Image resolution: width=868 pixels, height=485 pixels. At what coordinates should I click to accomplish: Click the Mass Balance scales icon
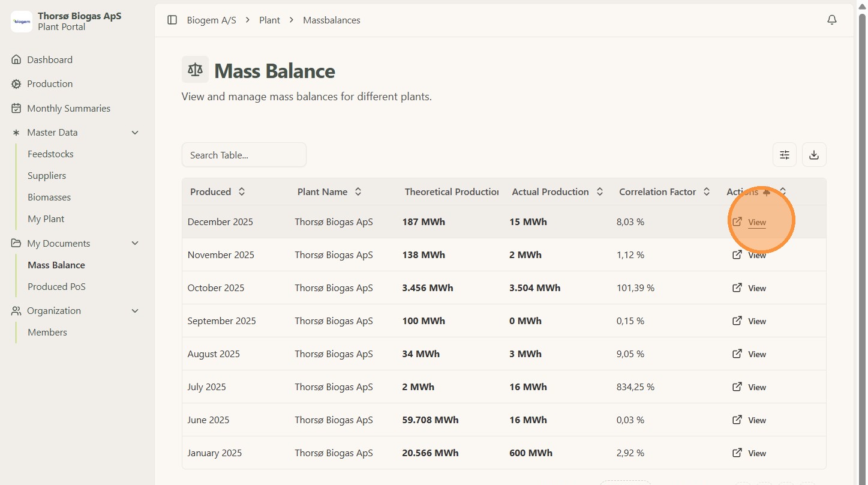195,70
